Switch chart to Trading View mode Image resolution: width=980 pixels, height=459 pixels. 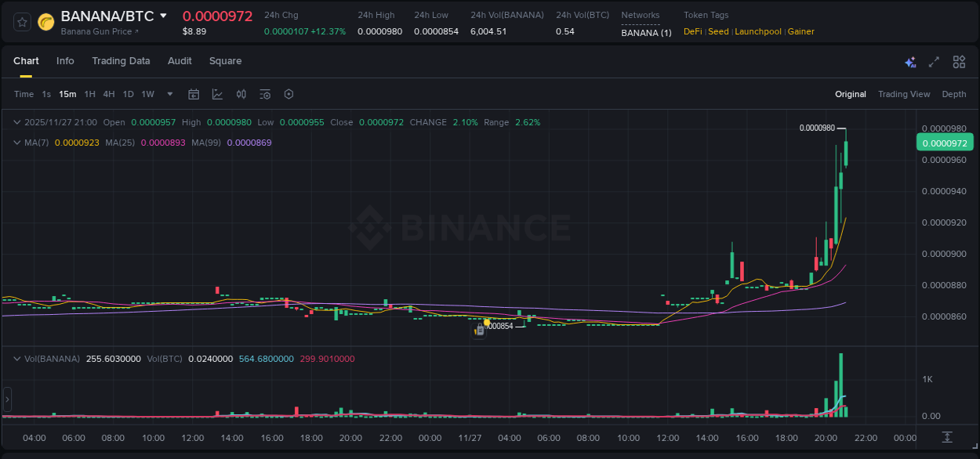[904, 94]
